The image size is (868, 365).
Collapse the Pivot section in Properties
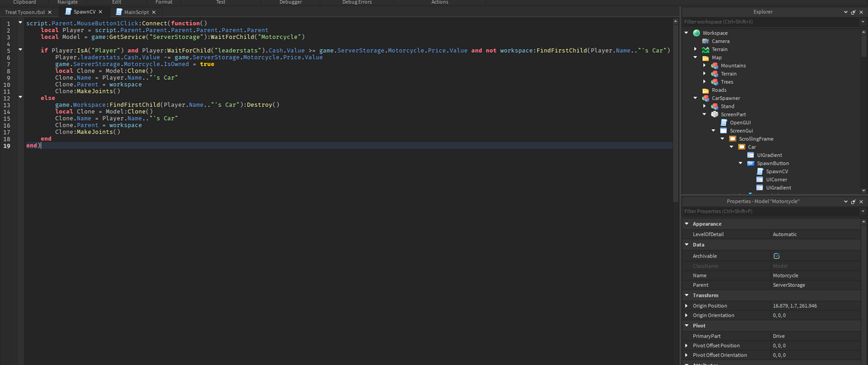(x=687, y=325)
